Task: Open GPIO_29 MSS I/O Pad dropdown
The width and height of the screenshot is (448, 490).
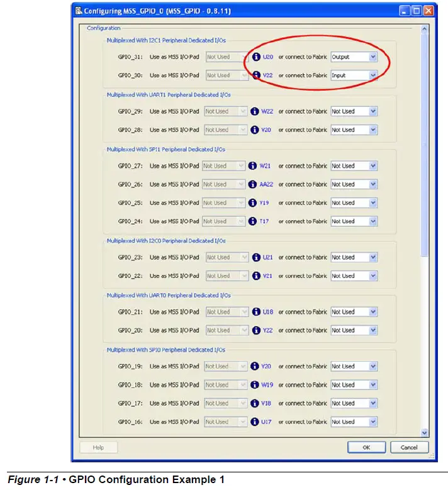Action: [x=225, y=111]
